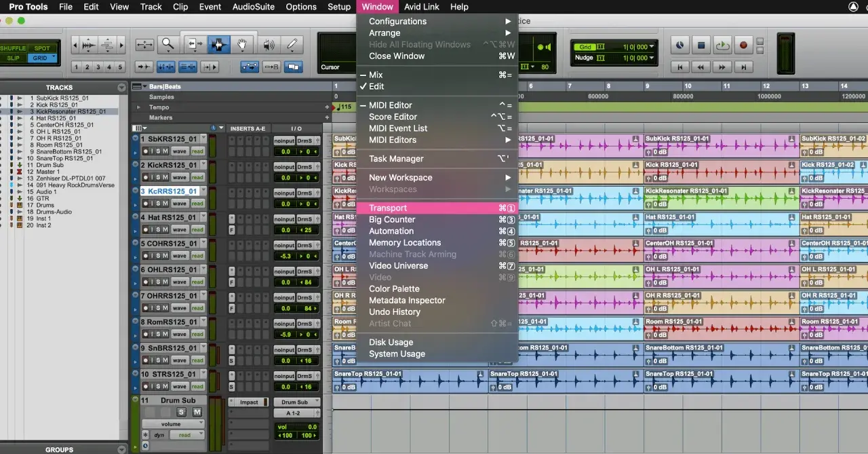
Task: Toggle loop playback play button
Action: point(722,45)
